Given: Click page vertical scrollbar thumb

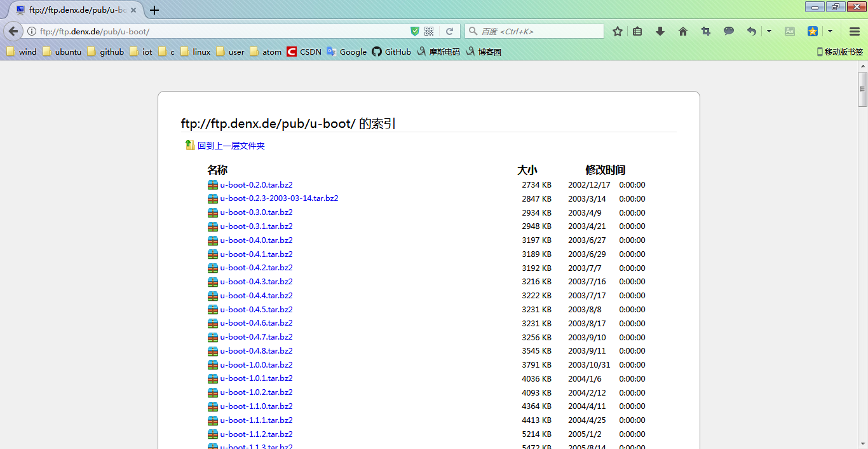Looking at the screenshot, I should tap(862, 89).
